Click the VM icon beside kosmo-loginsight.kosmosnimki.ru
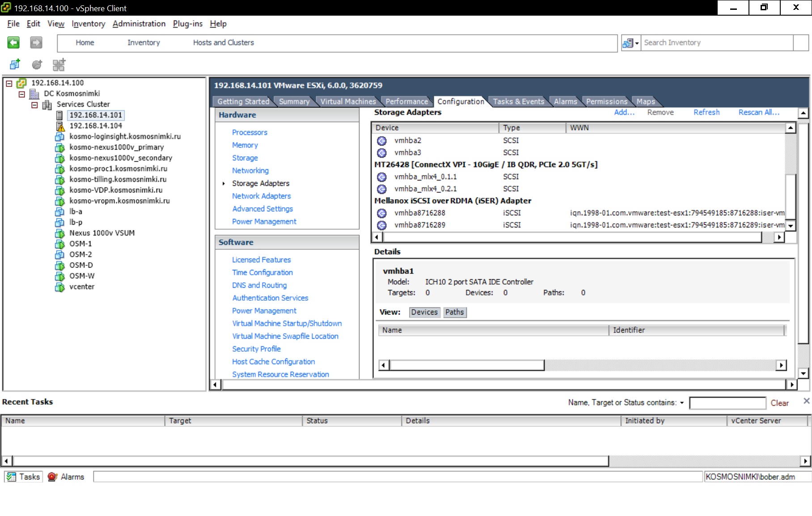Image resolution: width=812 pixels, height=516 pixels. point(59,137)
